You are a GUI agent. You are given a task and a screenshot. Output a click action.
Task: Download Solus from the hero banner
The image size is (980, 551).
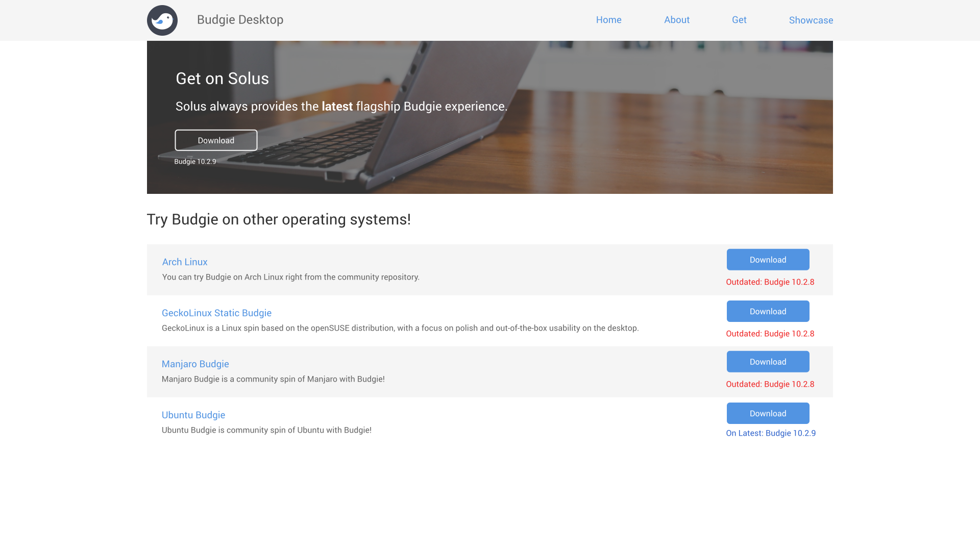pos(216,140)
